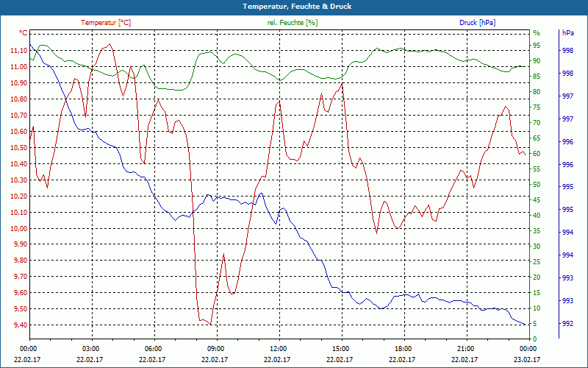
Task: Click the green humidity axis value "0"
Action: click(x=535, y=339)
